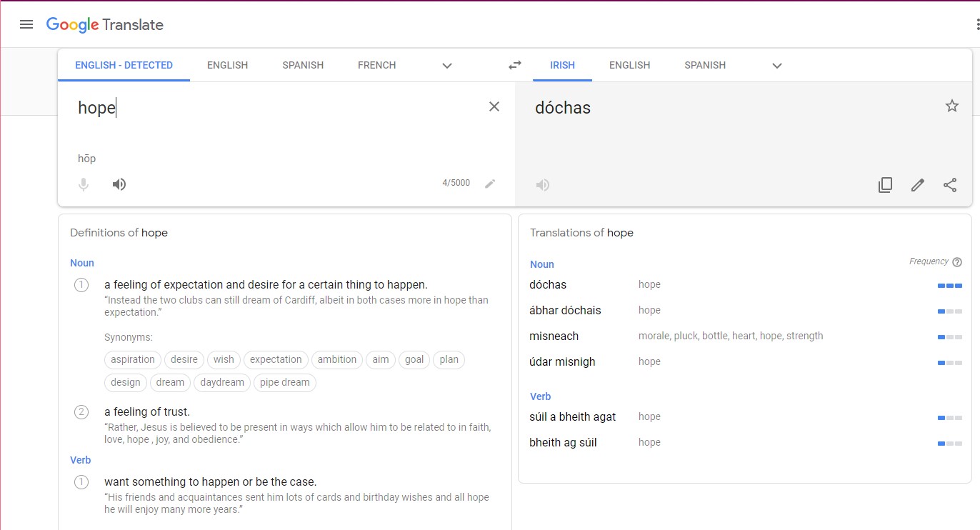
Task: Click the synonym chip "expectation"
Action: (276, 360)
